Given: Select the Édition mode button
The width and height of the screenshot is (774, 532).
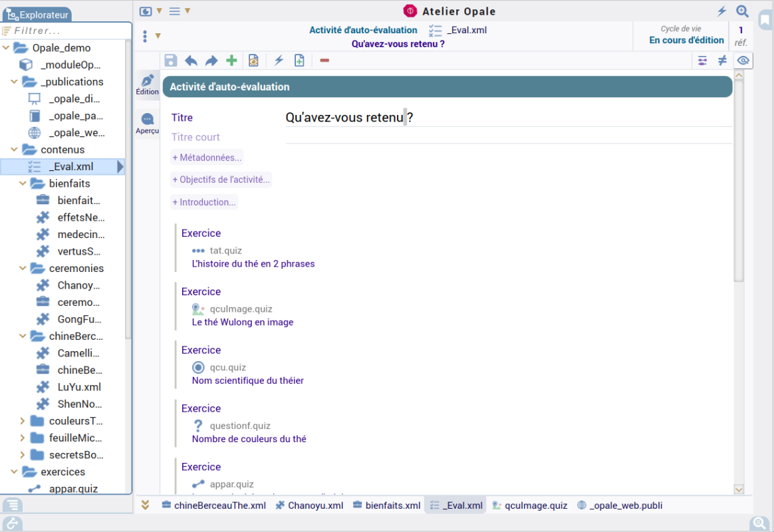Looking at the screenshot, I should click(148, 84).
